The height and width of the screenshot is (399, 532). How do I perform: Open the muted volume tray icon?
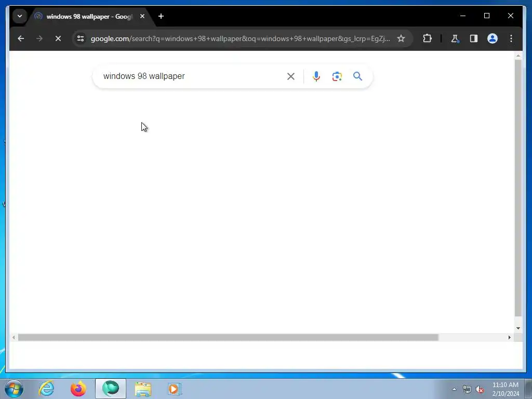point(480,390)
